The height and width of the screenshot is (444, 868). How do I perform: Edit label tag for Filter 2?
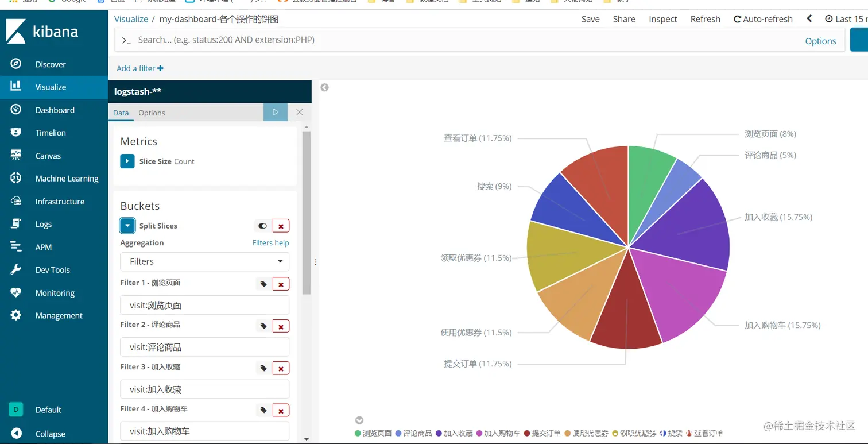[263, 326]
